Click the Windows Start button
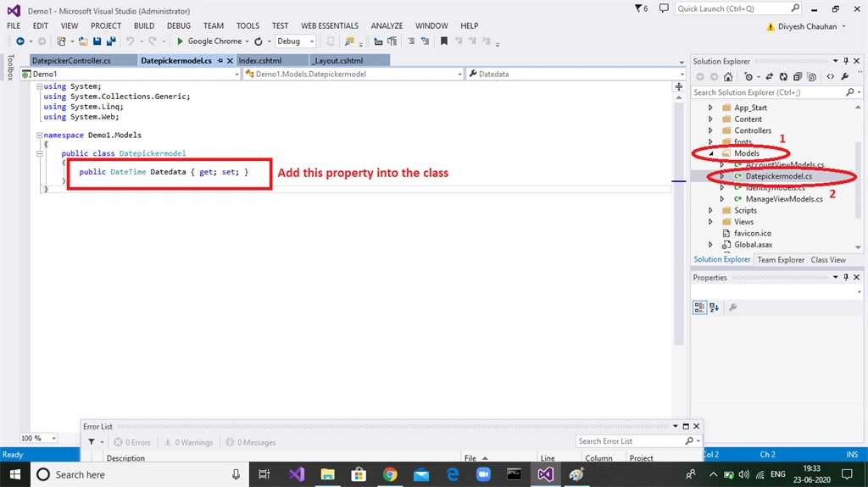 (x=15, y=474)
